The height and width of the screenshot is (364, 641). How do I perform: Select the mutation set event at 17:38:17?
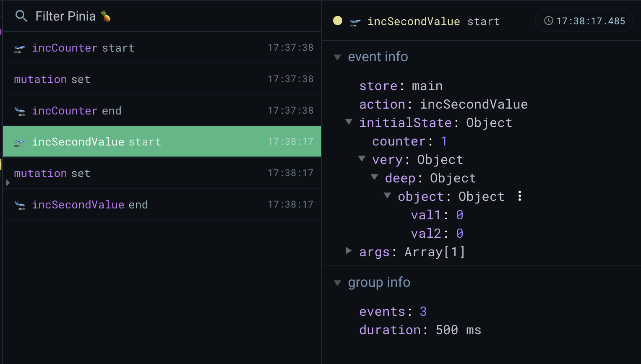click(x=162, y=173)
